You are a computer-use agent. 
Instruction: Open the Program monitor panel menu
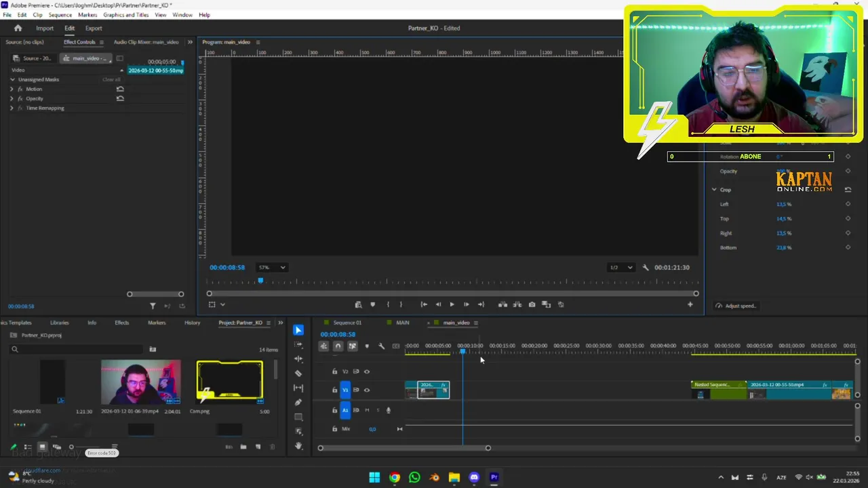click(x=258, y=42)
